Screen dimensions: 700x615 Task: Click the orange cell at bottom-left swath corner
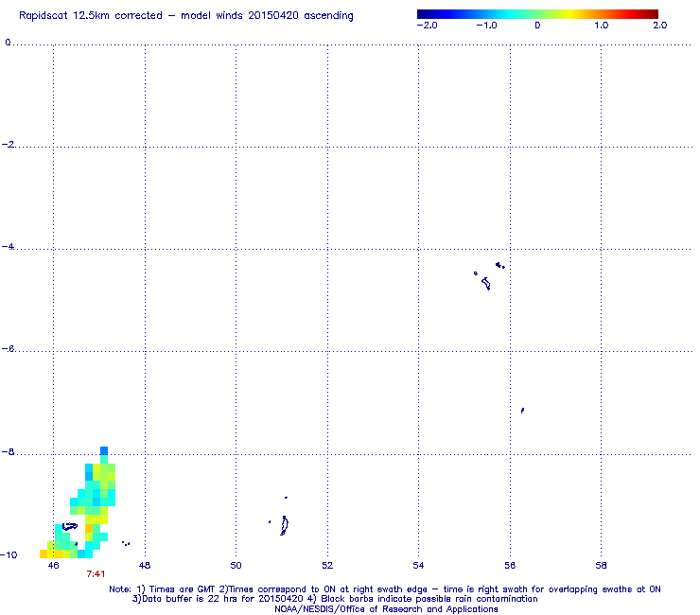click(x=44, y=554)
